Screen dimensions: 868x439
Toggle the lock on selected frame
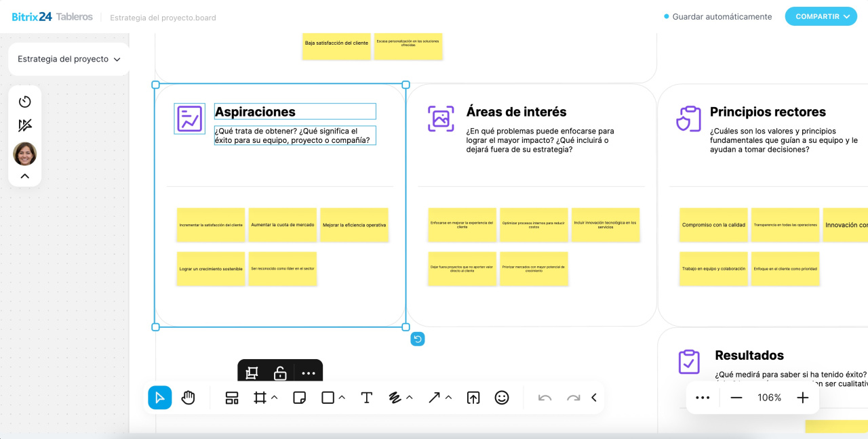point(279,373)
